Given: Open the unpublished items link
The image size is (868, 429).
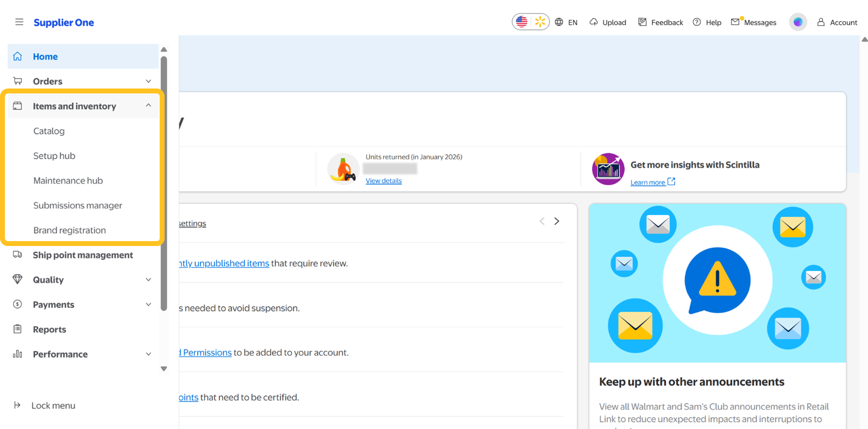Looking at the screenshot, I should tap(224, 263).
